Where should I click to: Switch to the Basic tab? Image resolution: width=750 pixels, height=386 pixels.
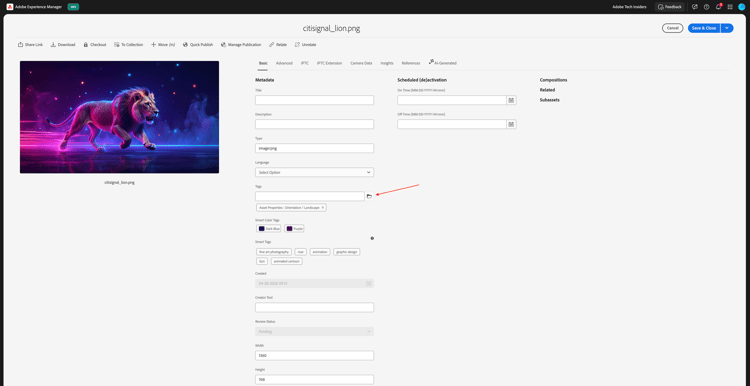(264, 63)
